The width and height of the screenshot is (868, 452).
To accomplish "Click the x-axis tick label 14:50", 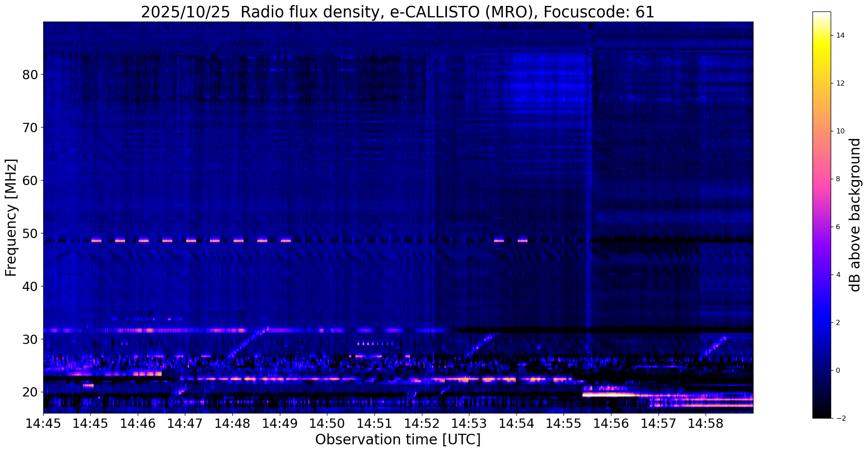I will tap(327, 424).
